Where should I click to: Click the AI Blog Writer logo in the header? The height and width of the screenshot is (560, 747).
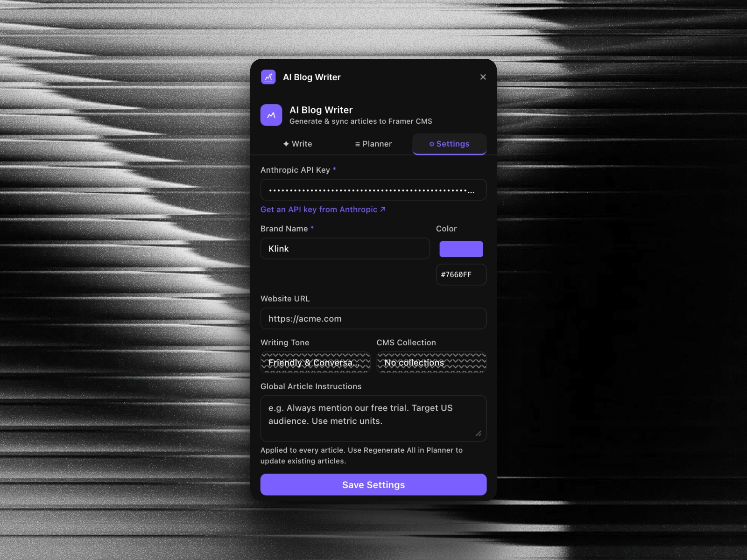point(268,77)
